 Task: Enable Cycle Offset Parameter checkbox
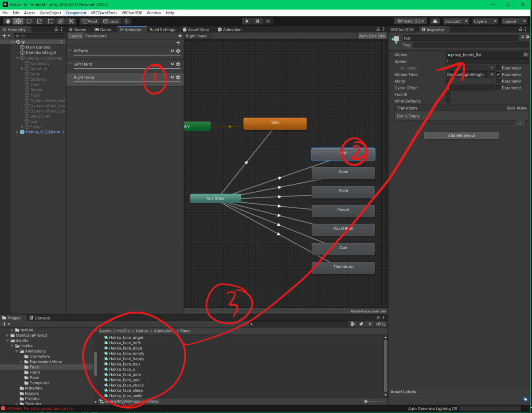click(x=498, y=88)
